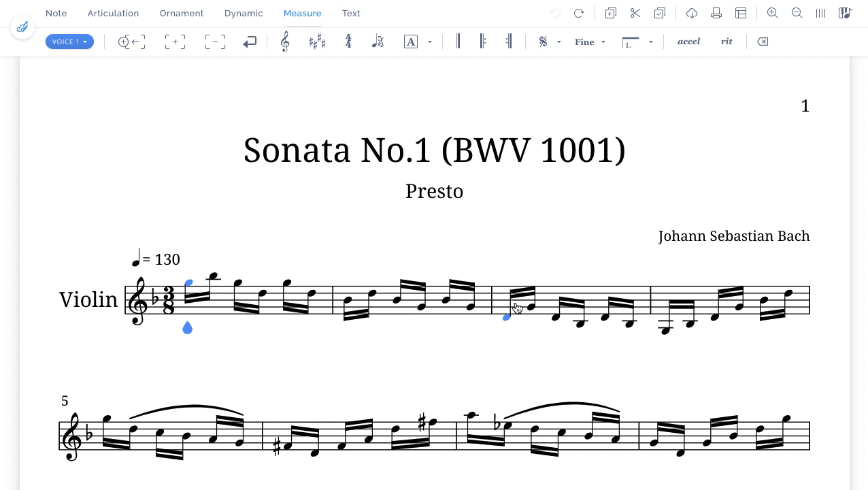The height and width of the screenshot is (490, 868).
Task: Open the key signature tool
Action: click(317, 42)
